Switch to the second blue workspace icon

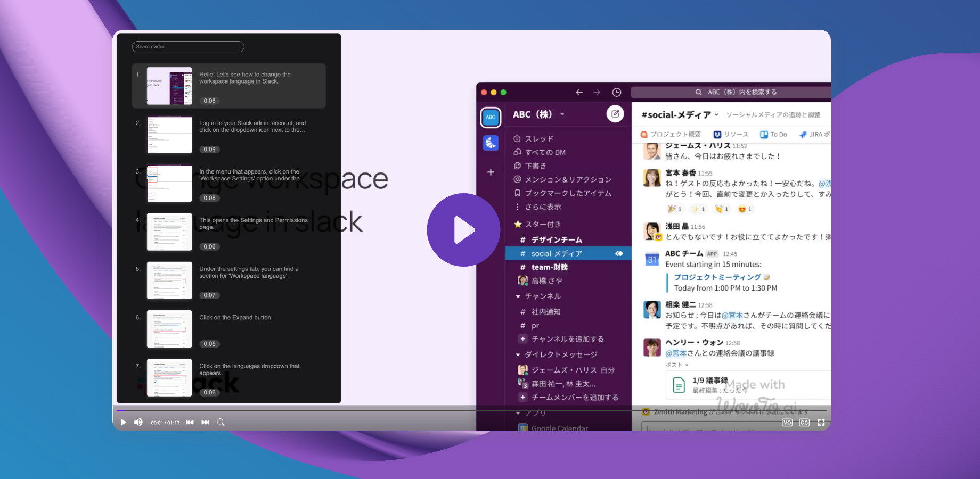tap(491, 143)
